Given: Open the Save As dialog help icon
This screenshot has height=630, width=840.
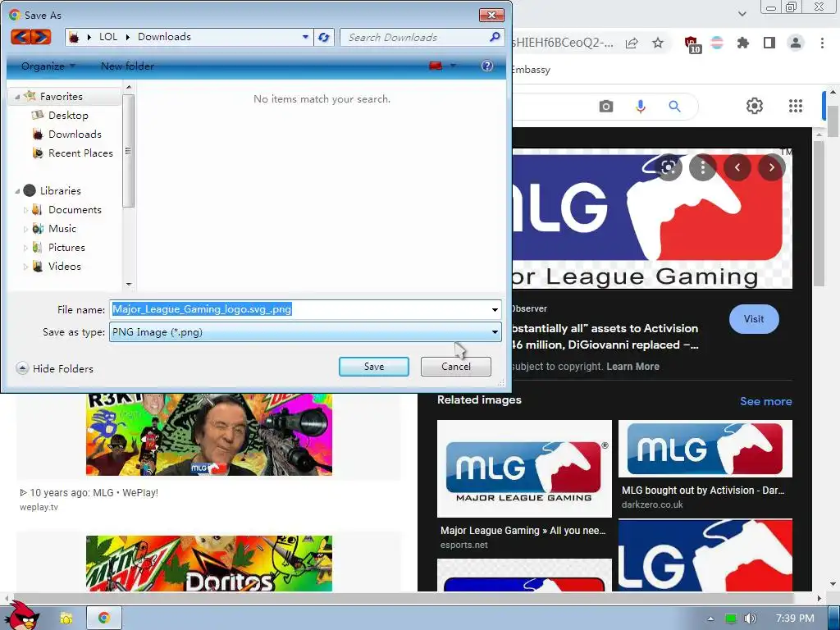Looking at the screenshot, I should pyautogui.click(x=487, y=66).
